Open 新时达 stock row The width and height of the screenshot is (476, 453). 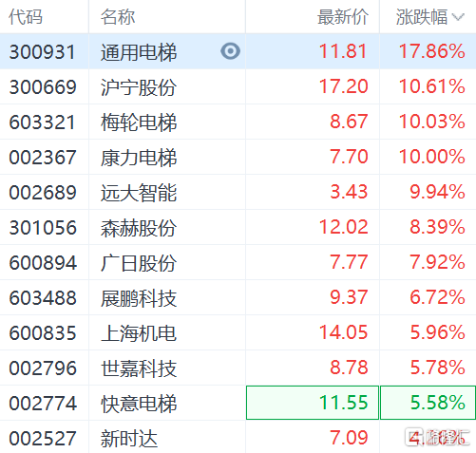tap(238, 438)
